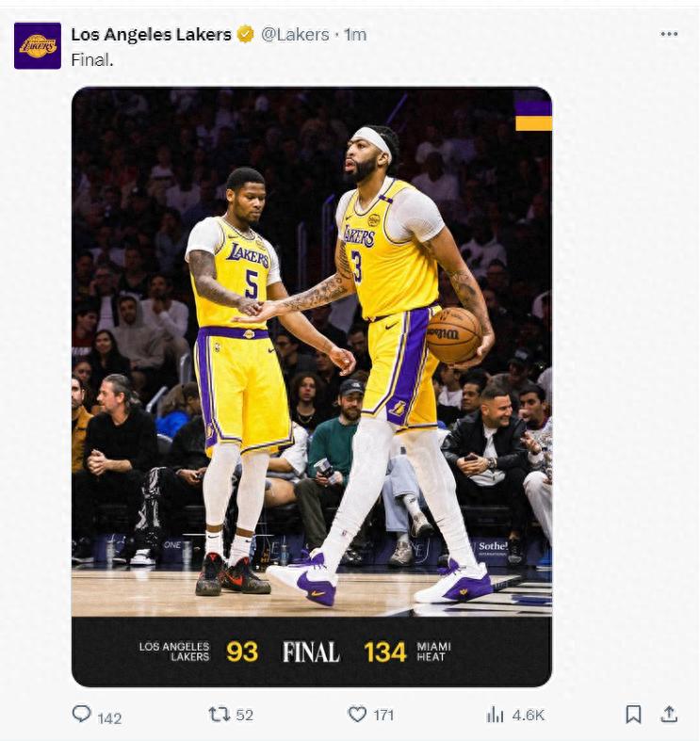
Task: Click the gold verified badge
Action: pyautogui.click(x=245, y=35)
